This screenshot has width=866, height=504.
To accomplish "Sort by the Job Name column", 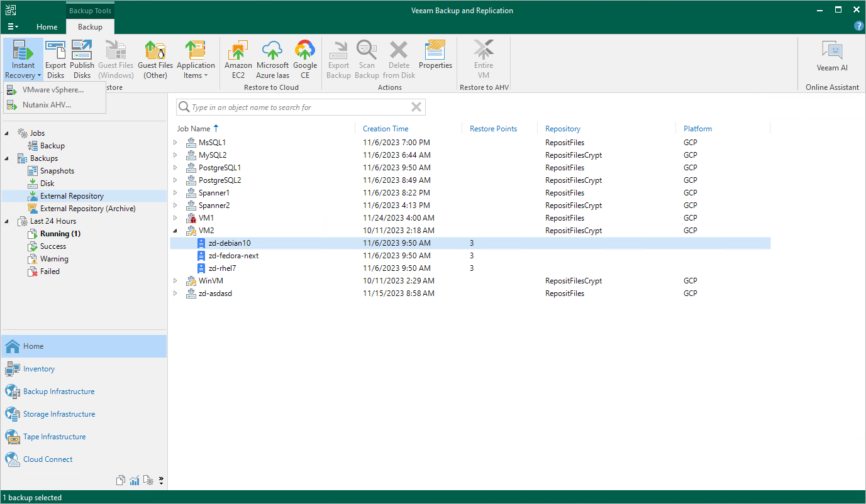I will tap(194, 129).
